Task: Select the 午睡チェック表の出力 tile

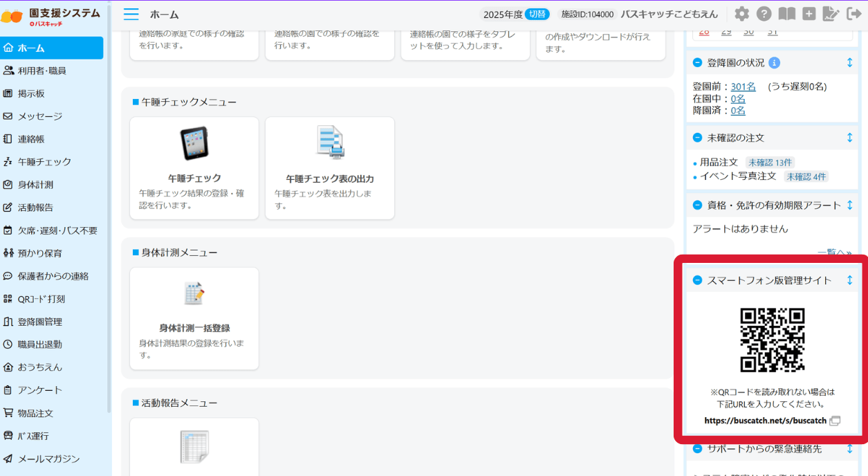Action: [x=329, y=166]
